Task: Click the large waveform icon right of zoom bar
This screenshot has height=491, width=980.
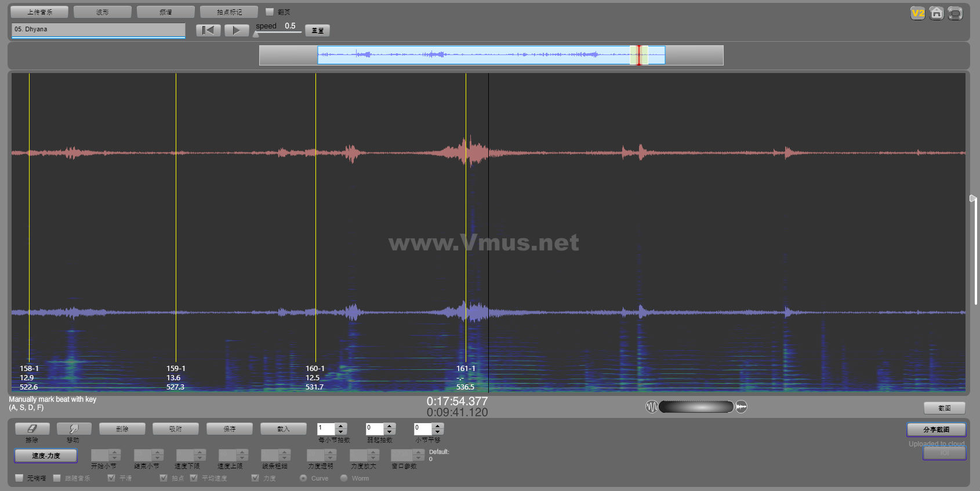Action: [741, 407]
